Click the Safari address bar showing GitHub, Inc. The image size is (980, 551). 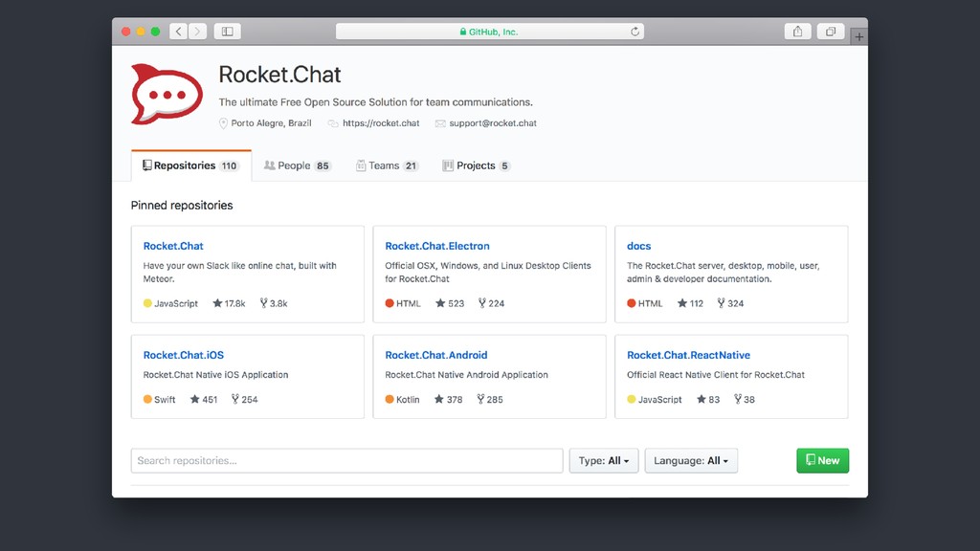490,32
